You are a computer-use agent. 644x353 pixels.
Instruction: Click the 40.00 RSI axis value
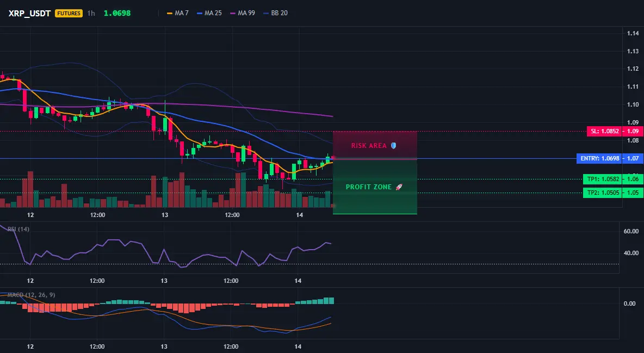[631, 253]
